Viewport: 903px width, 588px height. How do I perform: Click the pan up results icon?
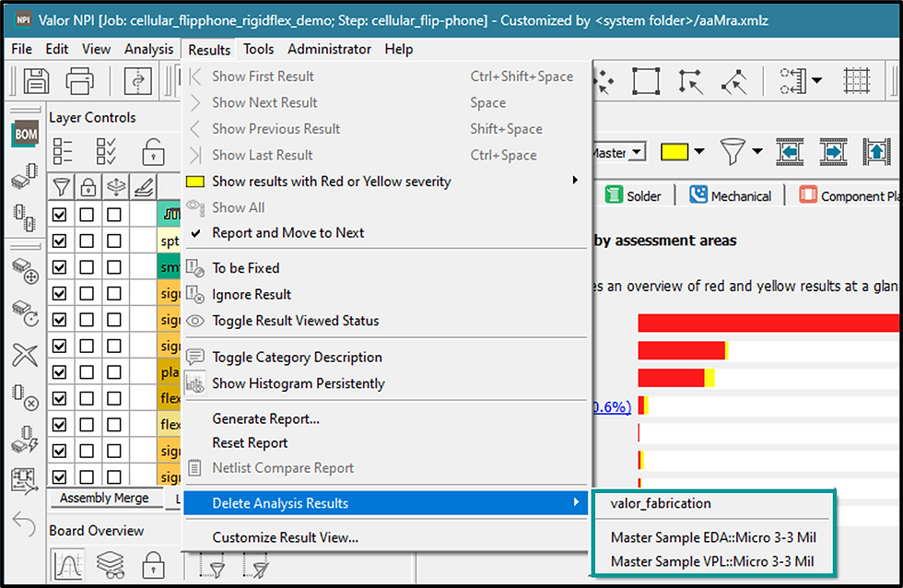click(x=876, y=152)
